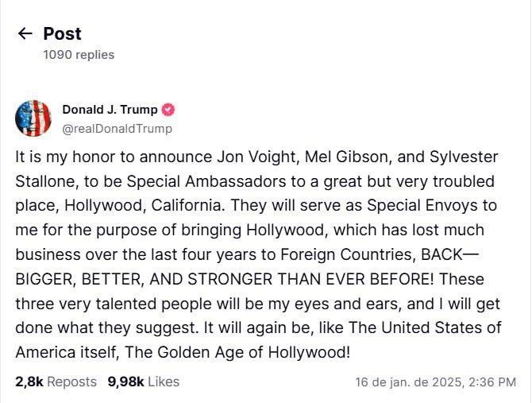532x403 pixels.
Task: Click The Golden Age of Hollywood text
Action: click(237, 352)
